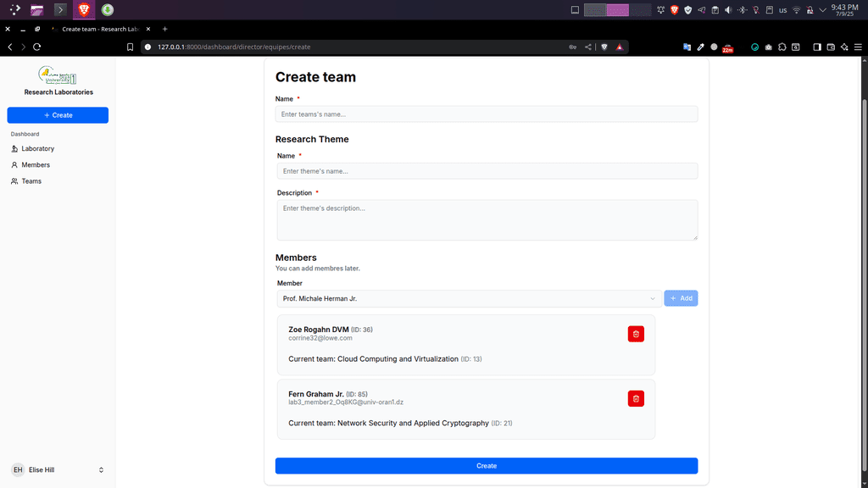The width and height of the screenshot is (868, 488).
Task: Open Bluetooth settings in system tray
Action: point(743,10)
